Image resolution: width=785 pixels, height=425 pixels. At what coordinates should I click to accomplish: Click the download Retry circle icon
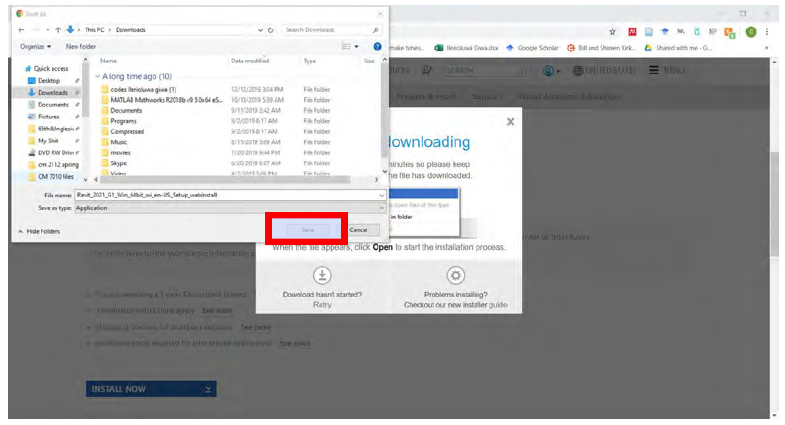click(x=322, y=276)
